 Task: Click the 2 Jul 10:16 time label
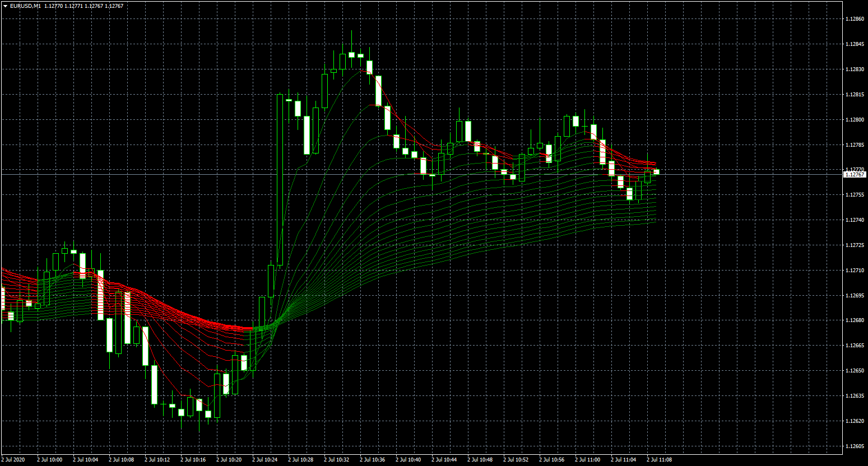coord(193,460)
